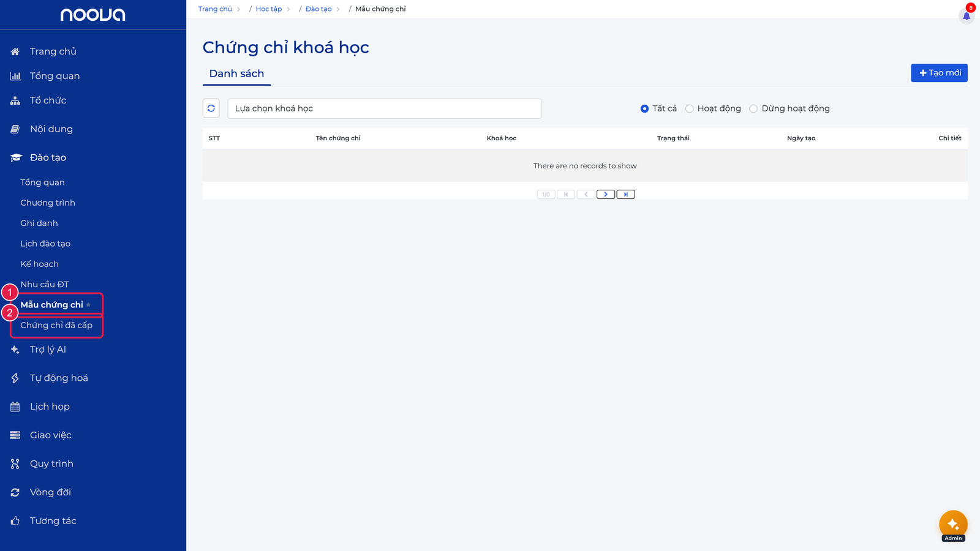Open Vòng đời in sidebar
The height and width of the screenshot is (551, 980).
click(x=50, y=492)
